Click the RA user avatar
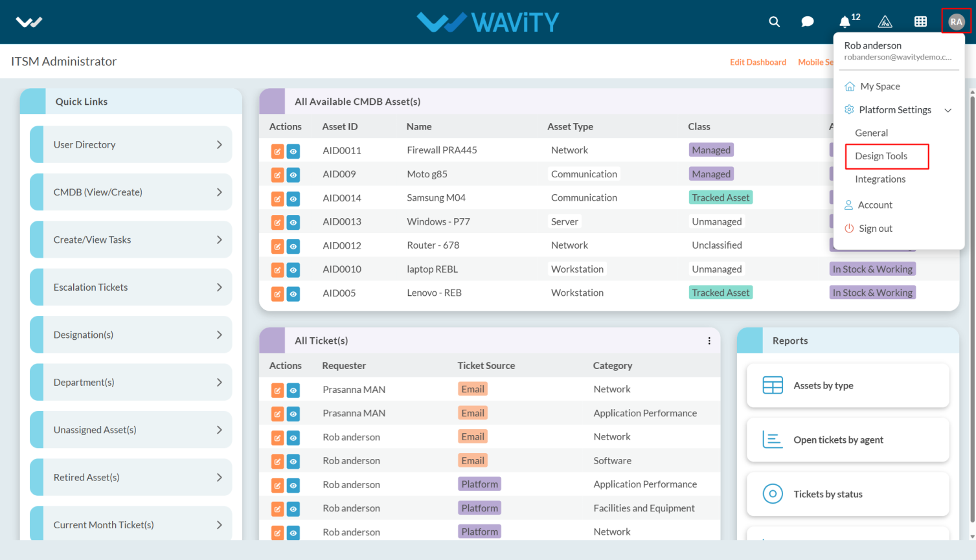Screen dimensions: 976x560 [956, 21]
